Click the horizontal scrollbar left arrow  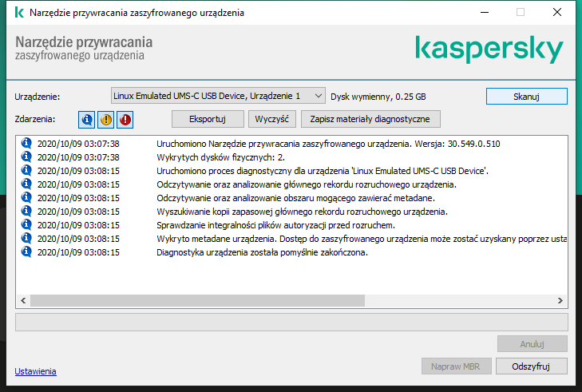(22, 300)
